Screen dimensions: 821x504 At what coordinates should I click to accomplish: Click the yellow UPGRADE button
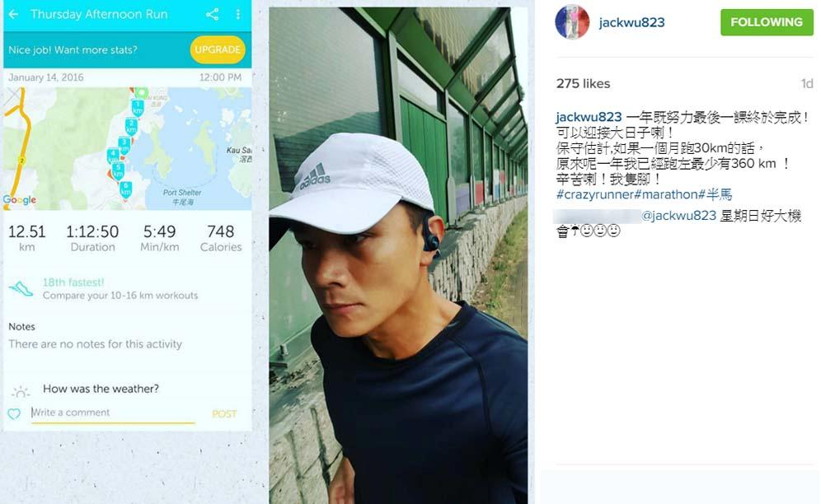(218, 49)
